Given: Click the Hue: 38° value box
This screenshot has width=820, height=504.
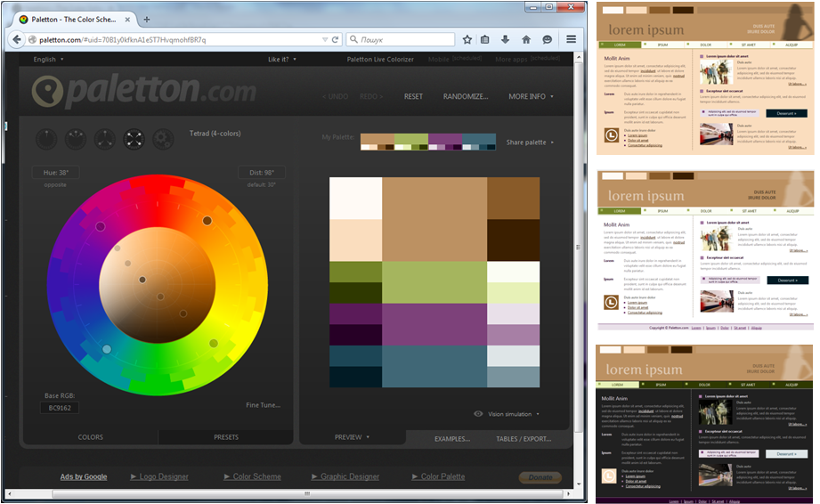Looking at the screenshot, I should (55, 173).
